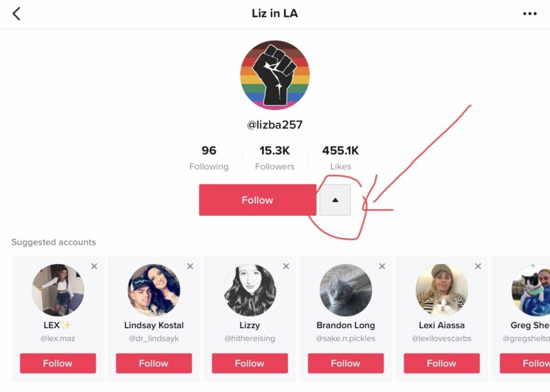Dismiss the Brandon Long suggestion
550x392 pixels.
pyautogui.click(x=382, y=266)
